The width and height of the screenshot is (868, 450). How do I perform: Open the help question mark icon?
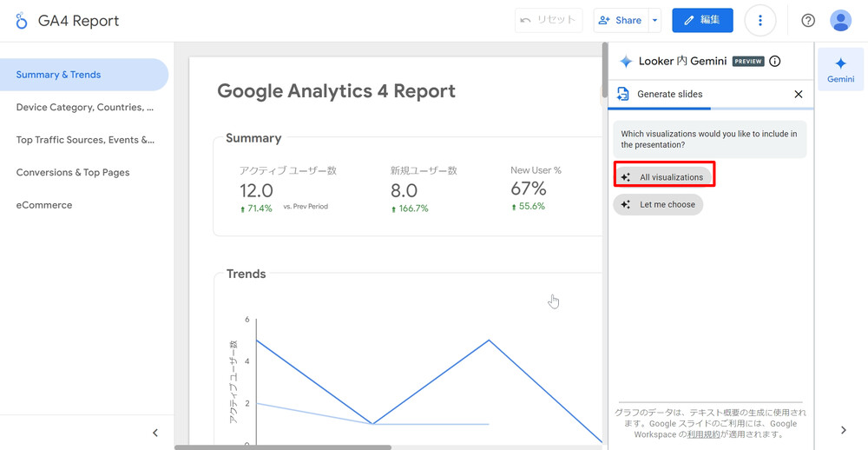(x=808, y=21)
